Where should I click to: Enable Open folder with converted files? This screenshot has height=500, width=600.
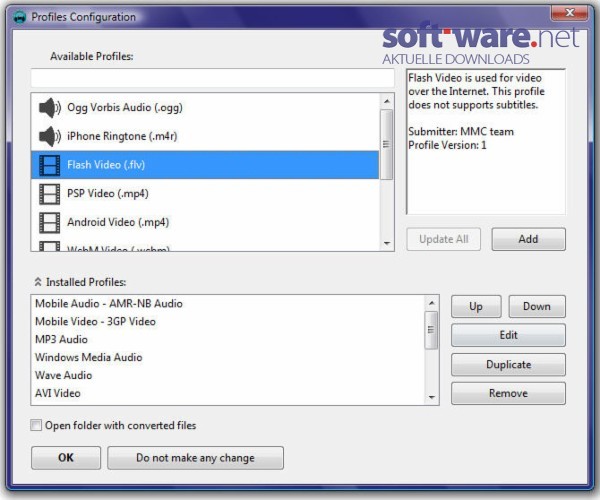[36, 425]
